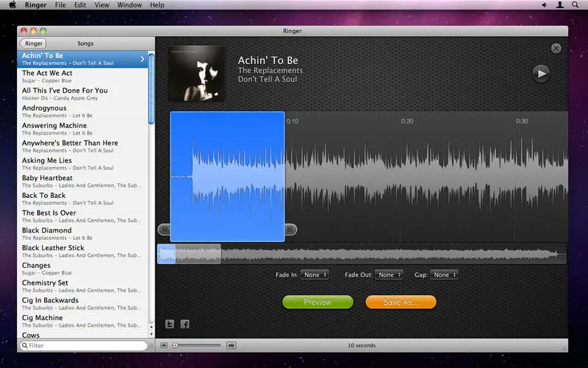
Task: Open the Fade In dropdown
Action: coord(315,275)
